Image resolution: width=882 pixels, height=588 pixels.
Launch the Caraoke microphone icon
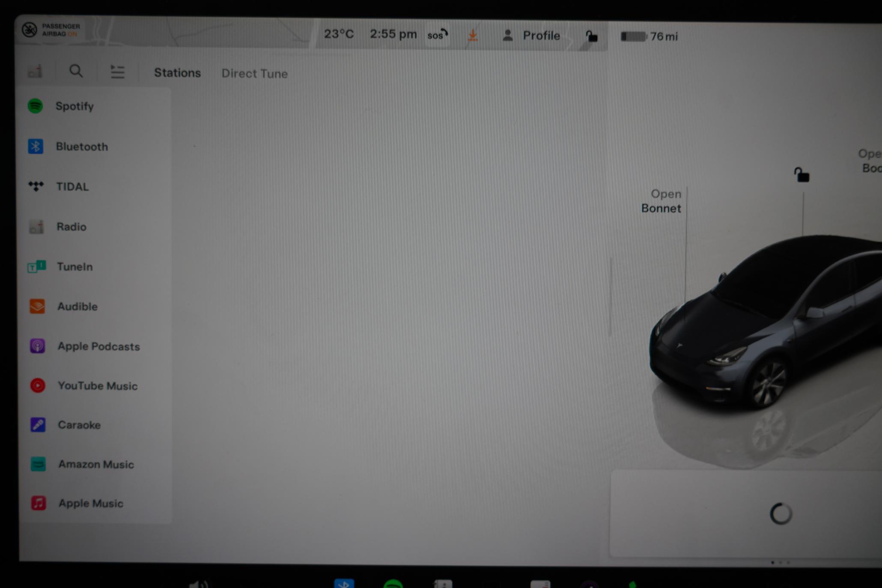(38, 425)
